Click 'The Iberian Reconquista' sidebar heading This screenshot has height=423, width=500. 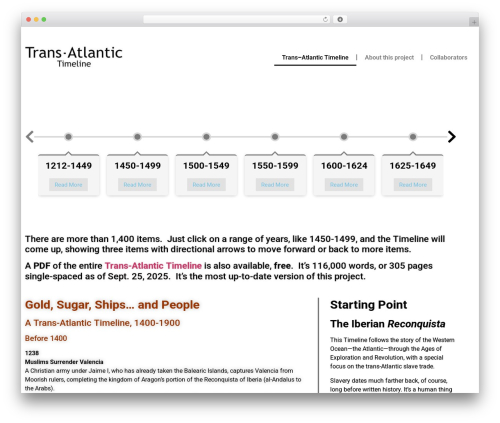pos(388,324)
